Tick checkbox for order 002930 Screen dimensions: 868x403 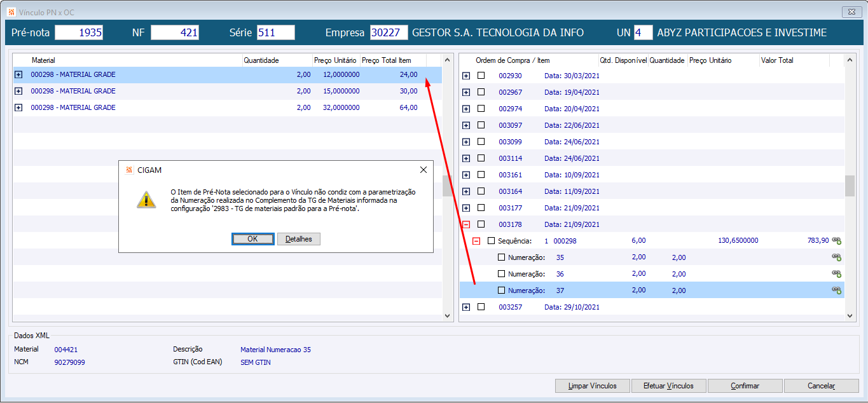(481, 75)
